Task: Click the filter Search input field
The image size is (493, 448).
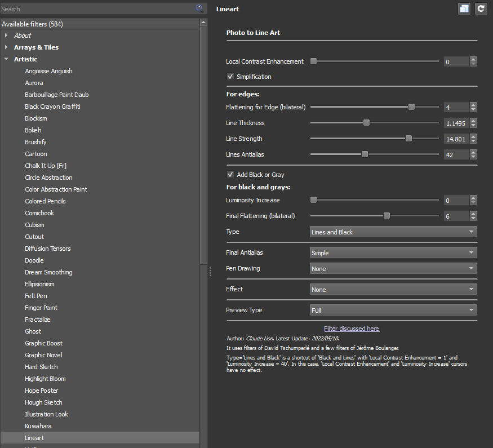Action: pos(96,8)
